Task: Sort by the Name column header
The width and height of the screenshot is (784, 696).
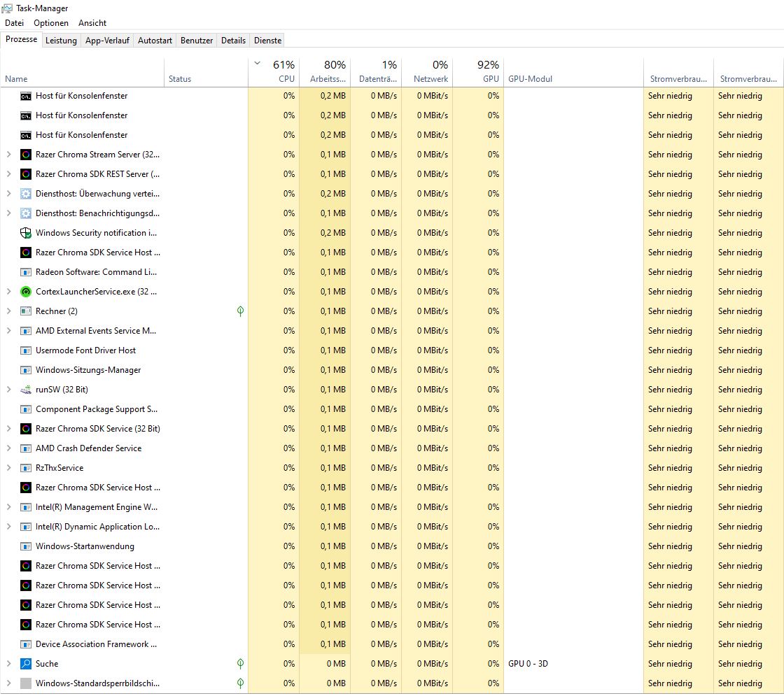Action: tap(82, 73)
